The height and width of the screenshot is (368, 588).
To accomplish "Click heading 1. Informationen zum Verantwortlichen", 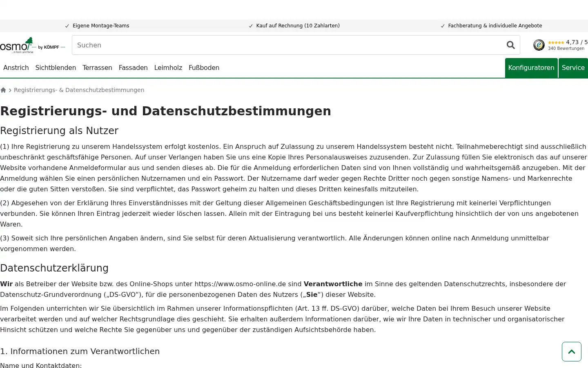I will point(80,351).
